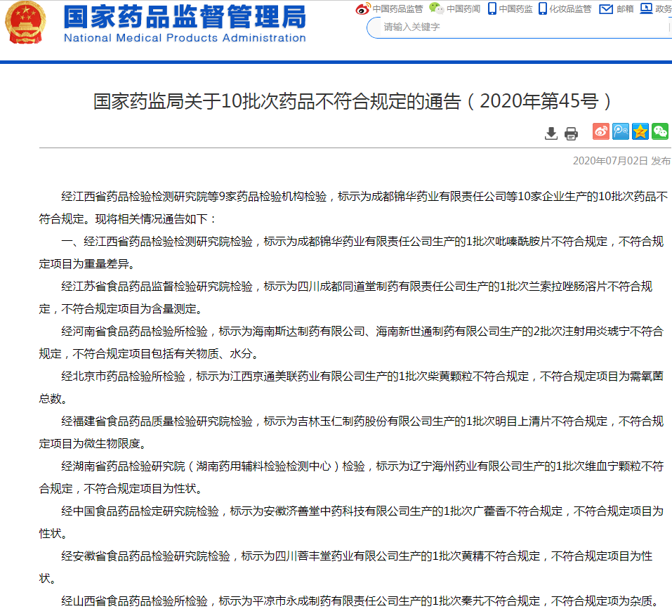Click the text 辽宁海州药业有限公司

(x=466, y=466)
